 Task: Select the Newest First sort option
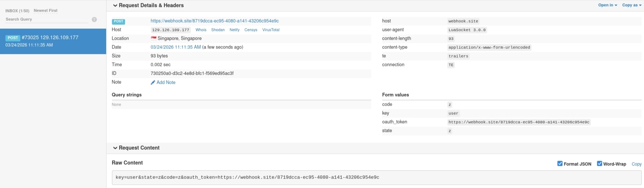pos(45,11)
